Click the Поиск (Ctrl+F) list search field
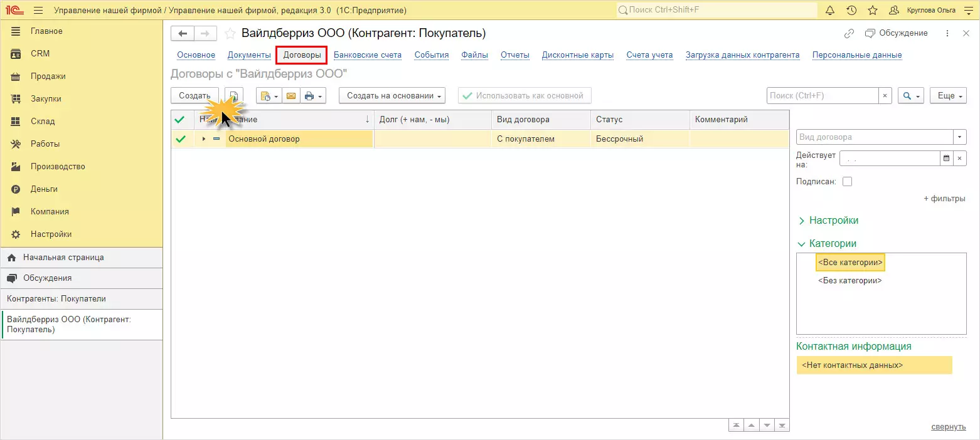Image resolution: width=980 pixels, height=440 pixels. point(822,96)
